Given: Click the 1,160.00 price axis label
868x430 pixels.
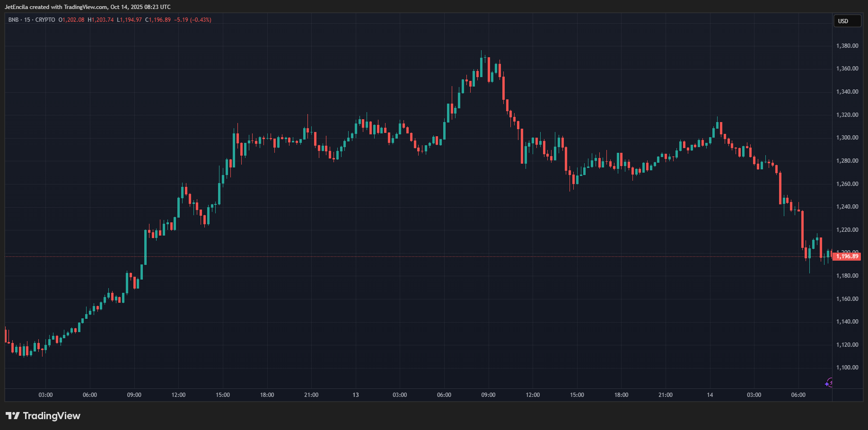Looking at the screenshot, I should click(847, 299).
